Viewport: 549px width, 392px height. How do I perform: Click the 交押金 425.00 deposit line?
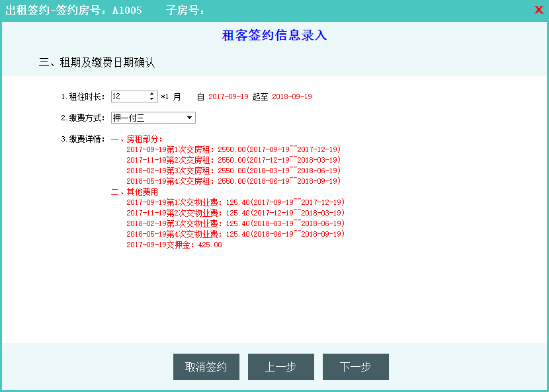[174, 245]
